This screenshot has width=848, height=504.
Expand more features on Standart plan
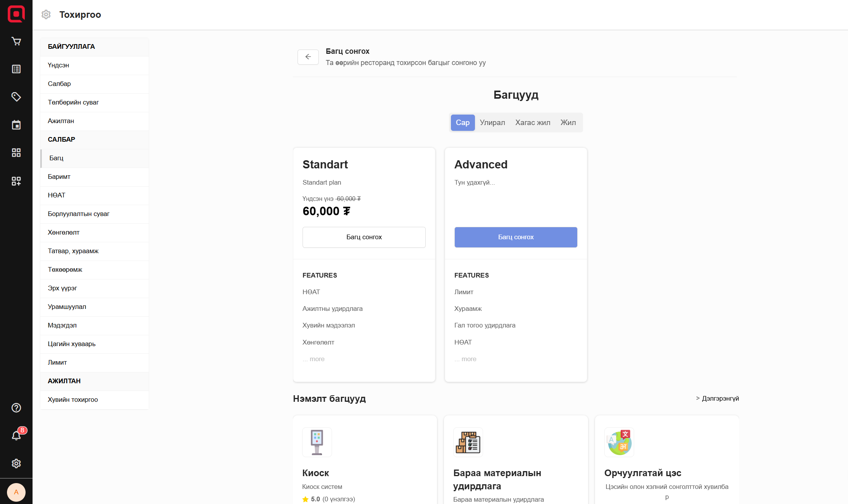(x=317, y=359)
